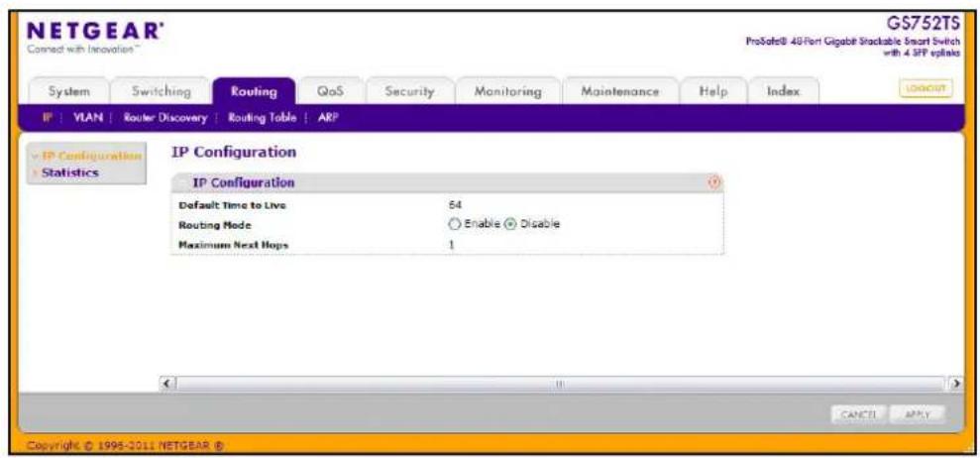Click the APPLY button
Viewport: 980px width, 458px height.
pos(919,414)
